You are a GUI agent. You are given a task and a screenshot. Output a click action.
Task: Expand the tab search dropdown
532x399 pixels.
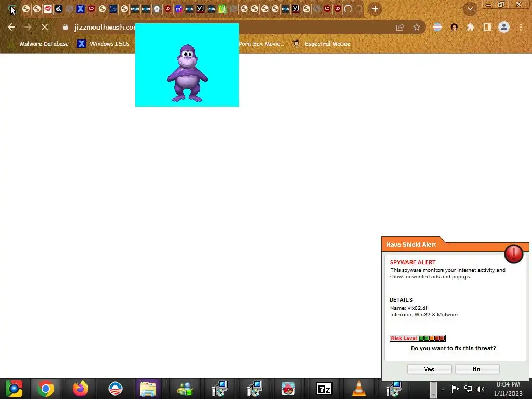coord(470,9)
